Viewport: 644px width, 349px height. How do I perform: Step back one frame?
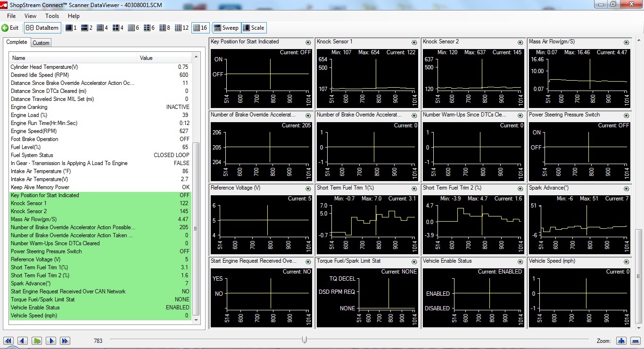click(22, 341)
